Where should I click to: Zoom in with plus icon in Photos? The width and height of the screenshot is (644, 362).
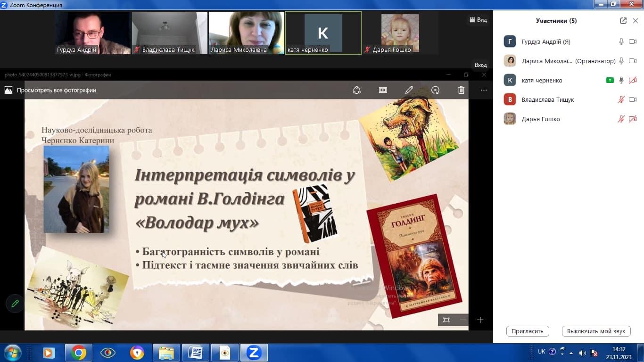[480, 320]
